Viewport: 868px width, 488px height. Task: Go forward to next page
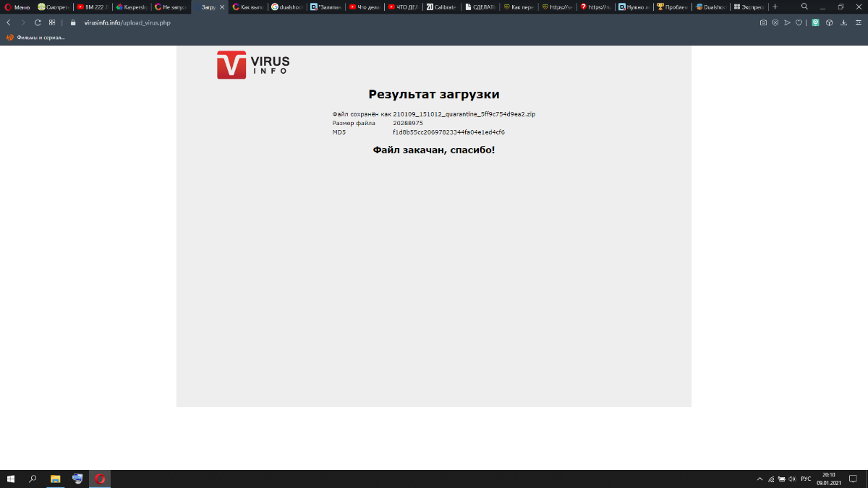click(23, 22)
